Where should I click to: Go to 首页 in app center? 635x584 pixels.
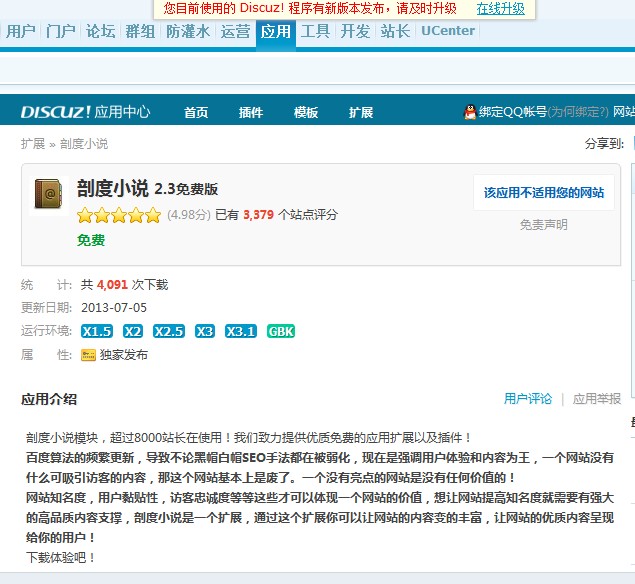pos(196,112)
